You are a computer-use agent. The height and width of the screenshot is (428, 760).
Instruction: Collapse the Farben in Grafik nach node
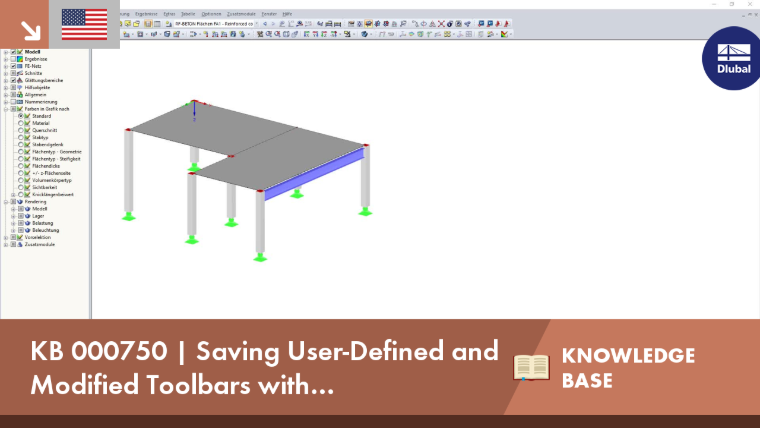(6, 109)
